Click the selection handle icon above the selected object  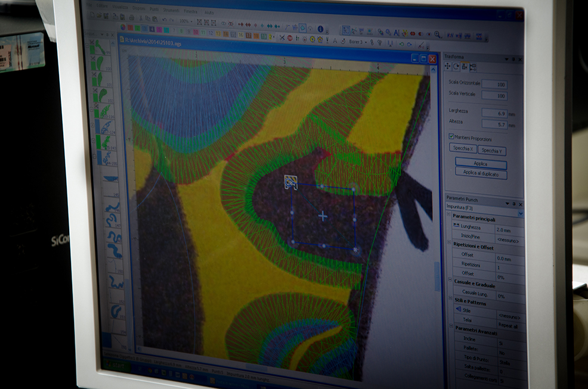point(290,182)
